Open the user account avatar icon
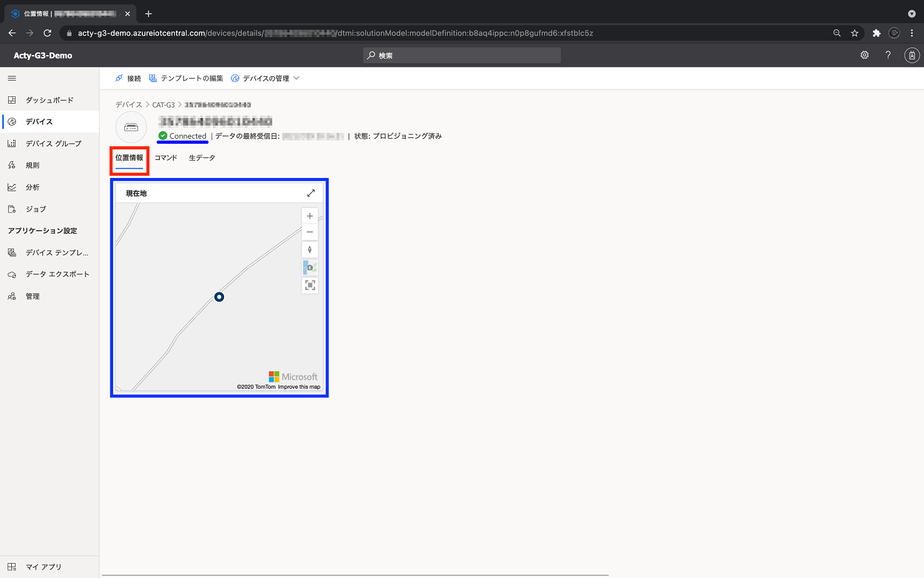Viewport: 924px width, 578px height. [x=912, y=56]
